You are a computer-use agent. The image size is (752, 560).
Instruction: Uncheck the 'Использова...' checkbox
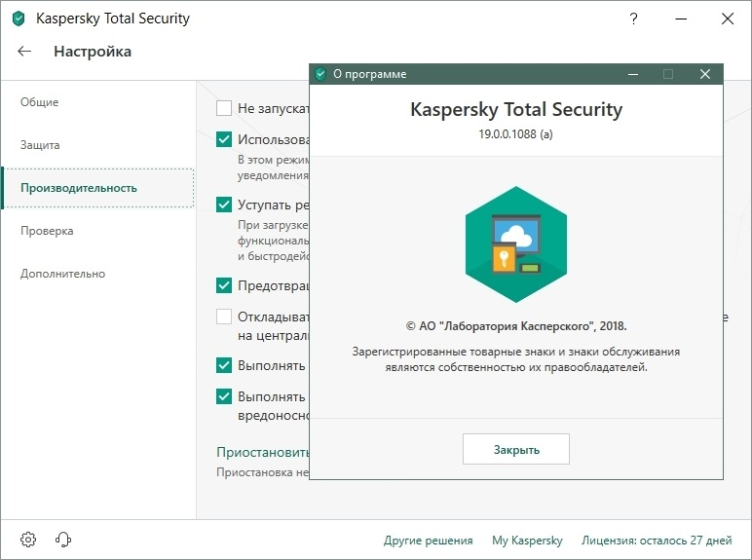pos(224,139)
